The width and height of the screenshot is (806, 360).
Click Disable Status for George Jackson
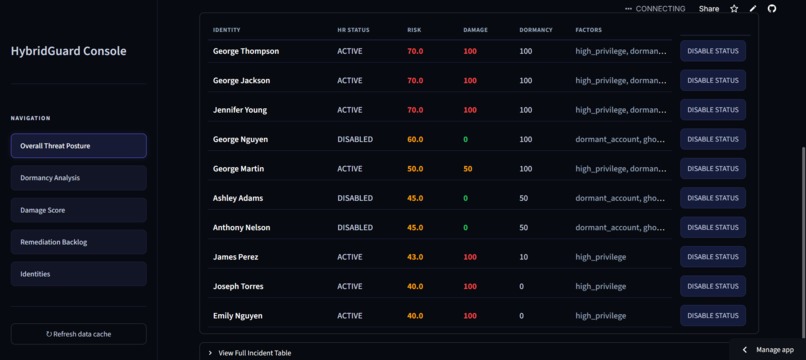click(x=713, y=80)
